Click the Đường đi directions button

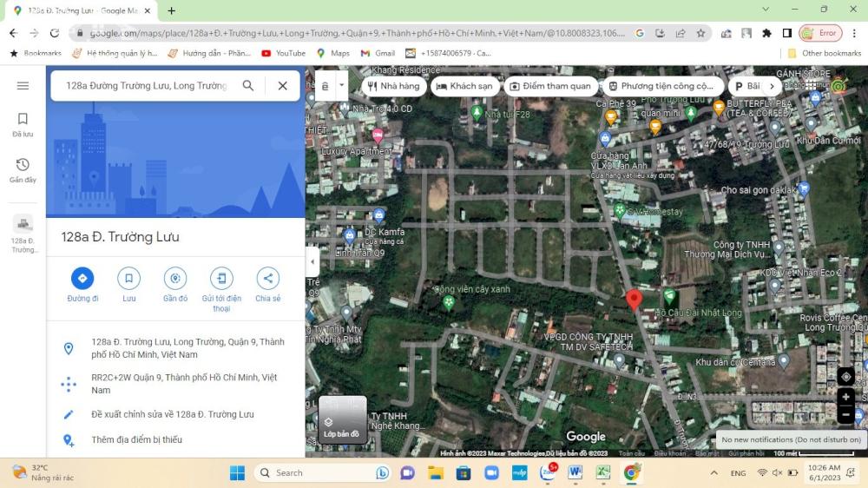82,278
